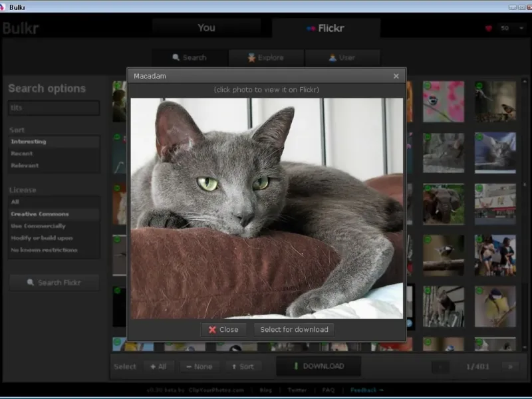
Task: Open the Explore tab
Action: click(266, 58)
